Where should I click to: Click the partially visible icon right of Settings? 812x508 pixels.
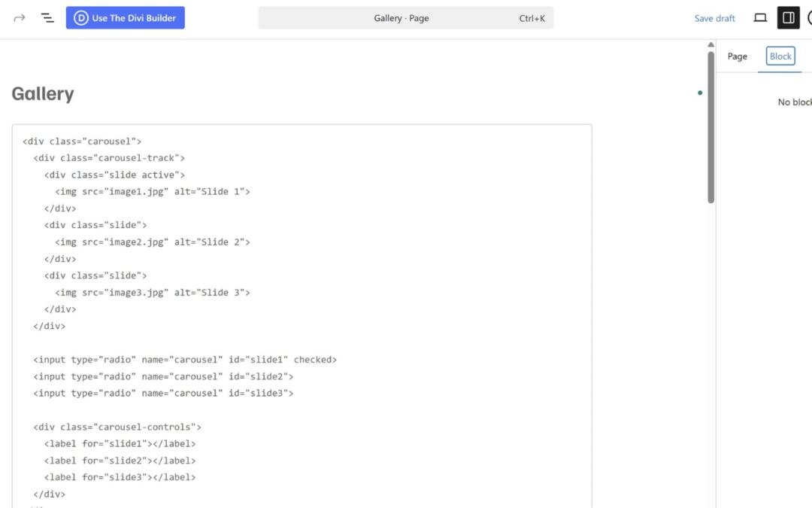(x=808, y=18)
